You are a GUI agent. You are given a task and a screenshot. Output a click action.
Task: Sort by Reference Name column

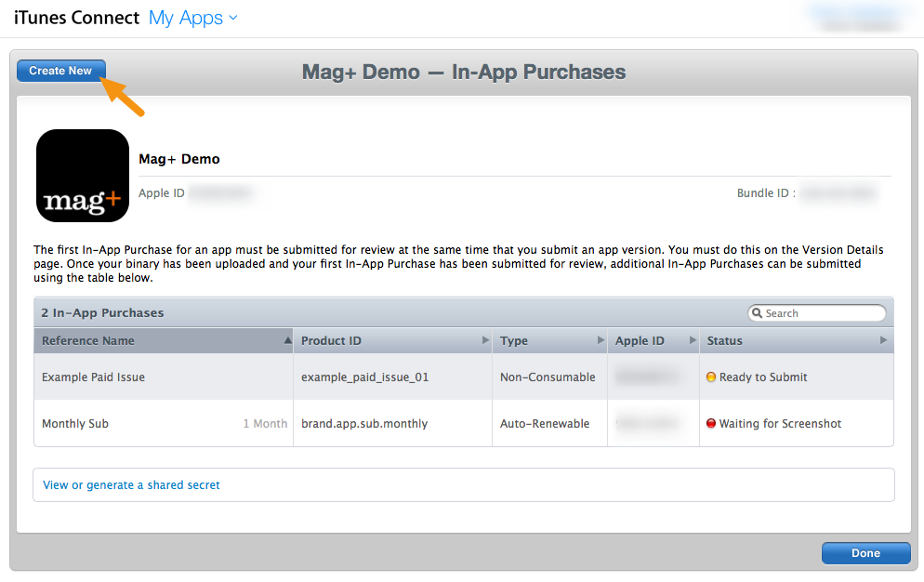click(x=164, y=341)
